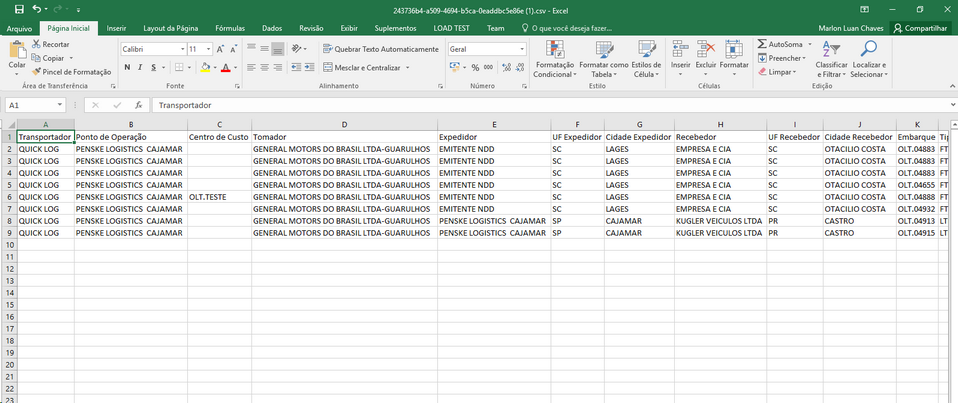Screen dimensions: 958x403
Task: Click the Insert Function fx icon
Action: click(x=139, y=105)
